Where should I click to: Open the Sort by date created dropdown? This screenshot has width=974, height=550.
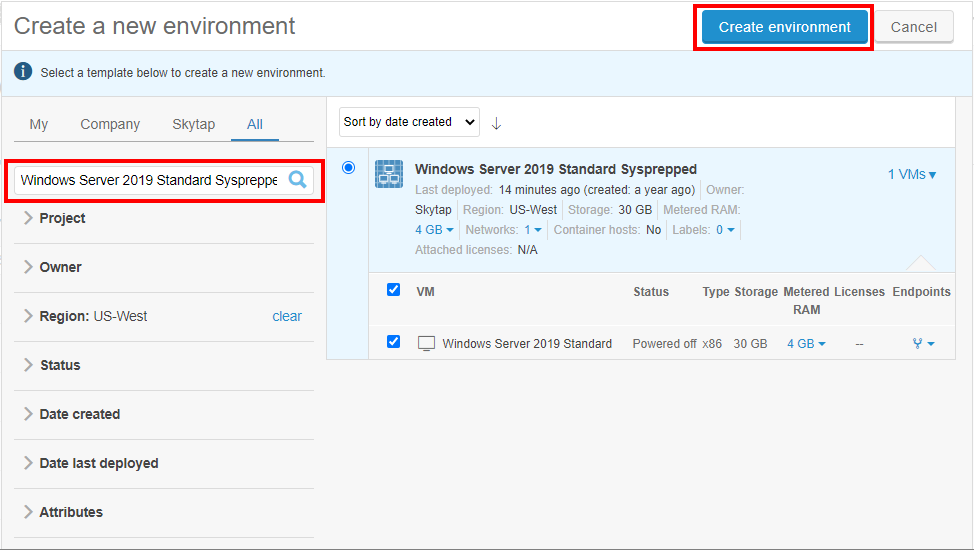pos(409,122)
